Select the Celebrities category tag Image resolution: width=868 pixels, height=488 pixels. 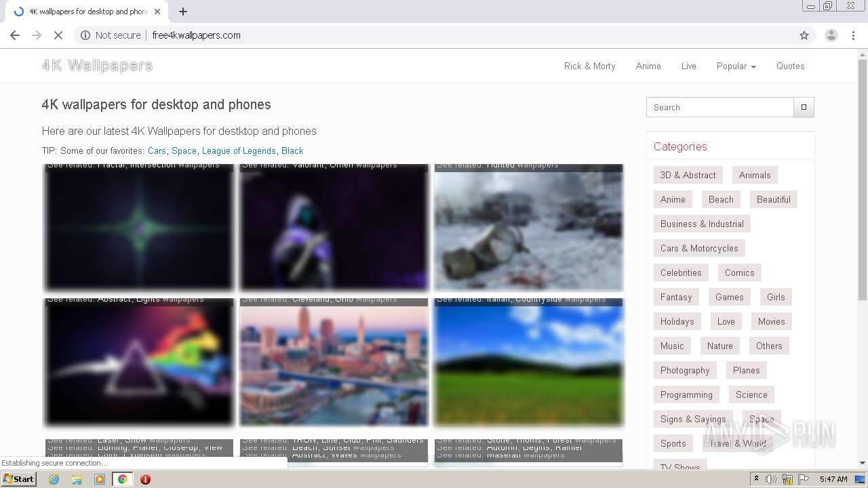(x=681, y=272)
